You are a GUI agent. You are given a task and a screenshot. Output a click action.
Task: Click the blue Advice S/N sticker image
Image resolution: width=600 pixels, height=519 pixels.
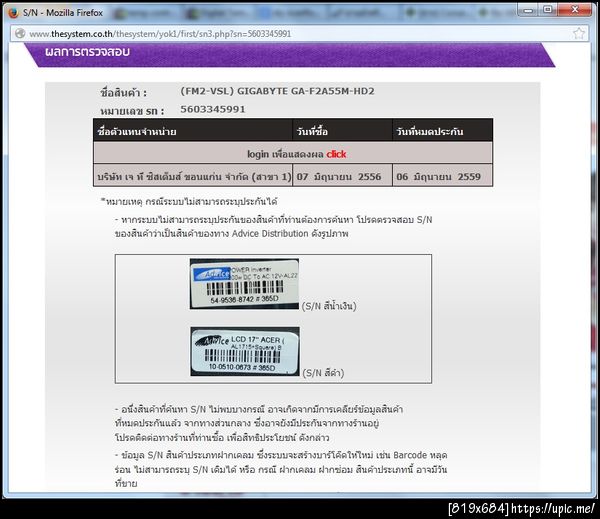244,284
